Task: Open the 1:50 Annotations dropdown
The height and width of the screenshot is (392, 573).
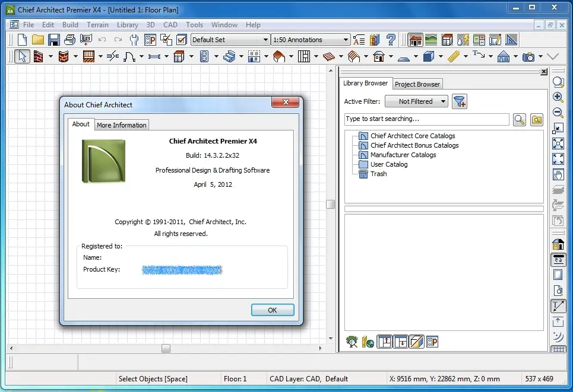Action: pos(311,39)
